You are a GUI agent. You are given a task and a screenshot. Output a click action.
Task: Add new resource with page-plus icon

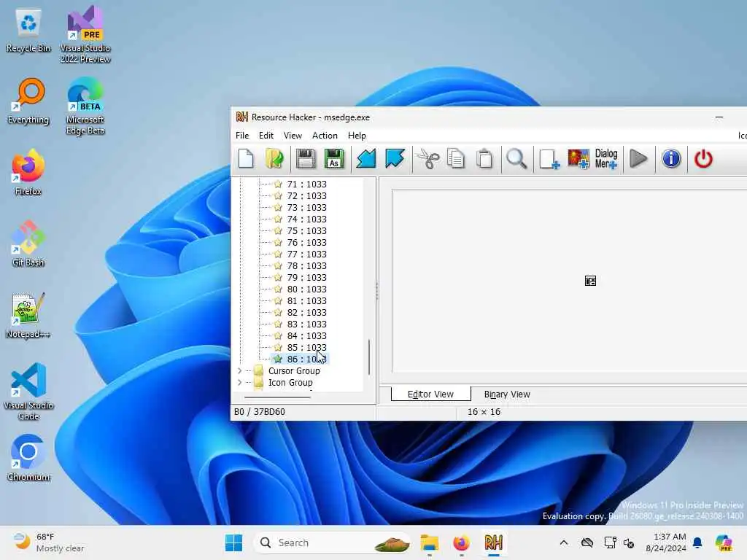pyautogui.click(x=549, y=158)
